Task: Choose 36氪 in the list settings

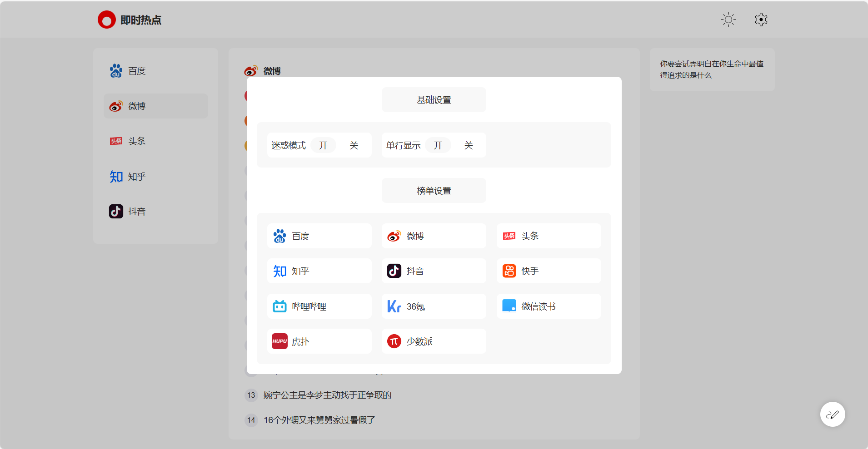Action: [x=434, y=306]
